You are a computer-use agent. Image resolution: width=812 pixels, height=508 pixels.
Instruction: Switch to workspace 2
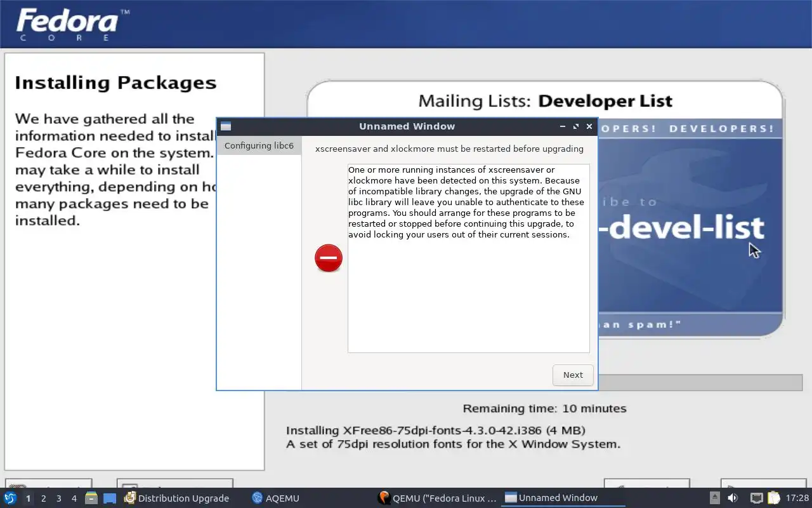click(43, 498)
